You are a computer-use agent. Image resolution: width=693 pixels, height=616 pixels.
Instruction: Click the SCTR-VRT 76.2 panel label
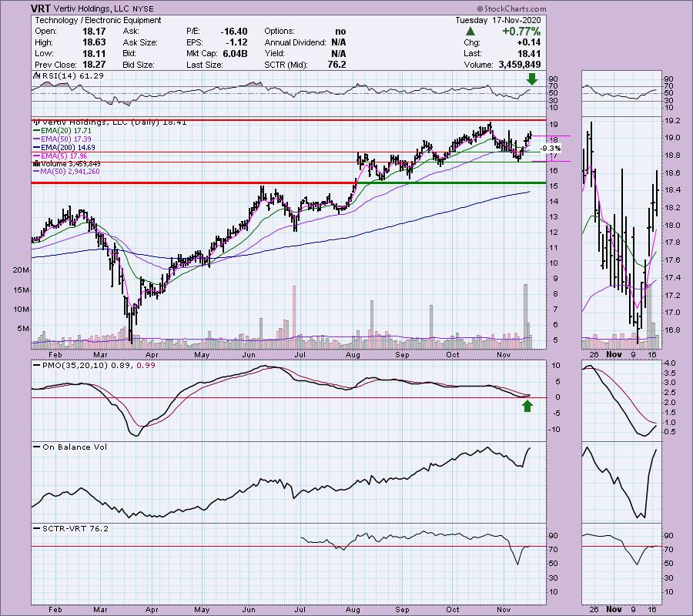point(75,529)
